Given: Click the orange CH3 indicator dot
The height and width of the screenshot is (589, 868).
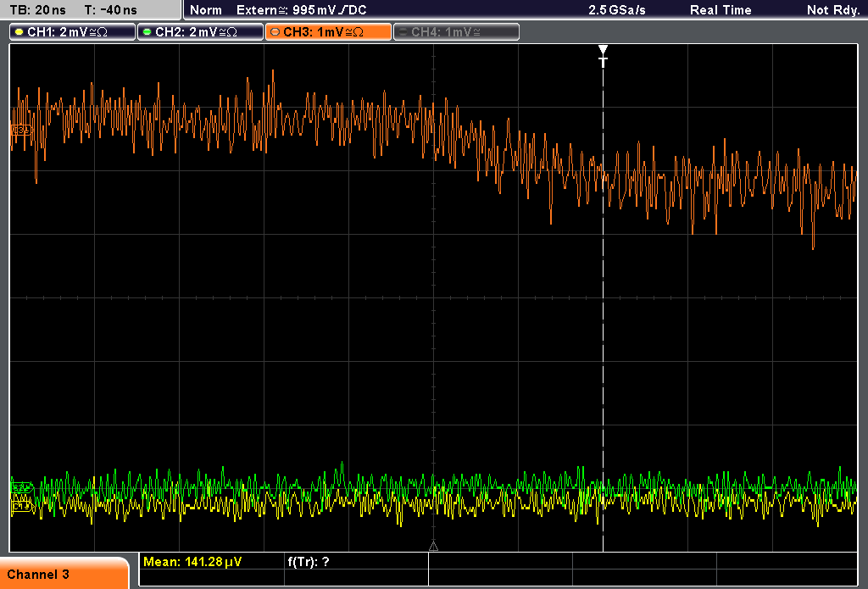Looking at the screenshot, I should click(275, 32).
